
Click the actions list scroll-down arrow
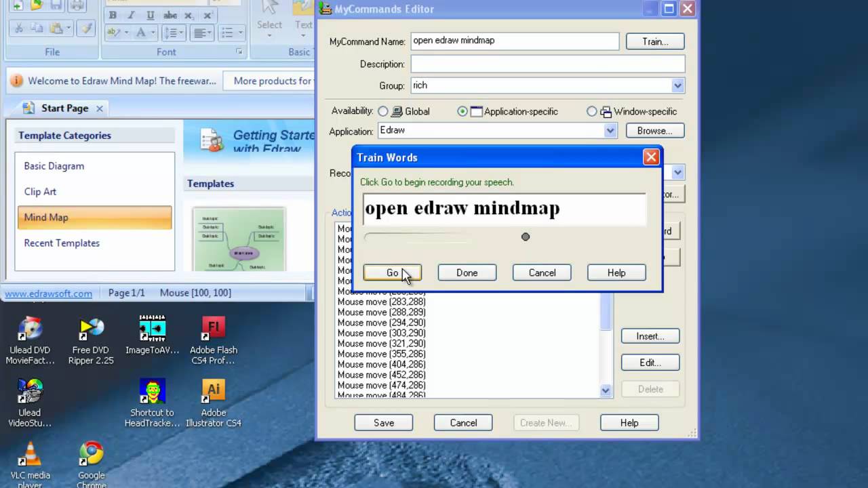tap(606, 390)
